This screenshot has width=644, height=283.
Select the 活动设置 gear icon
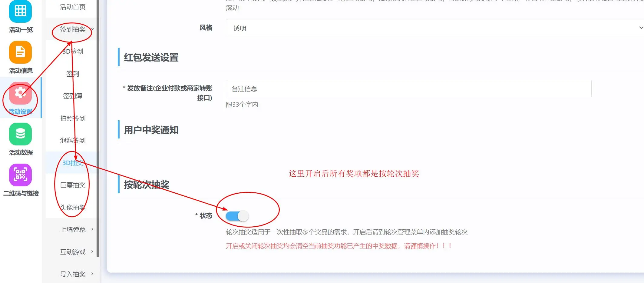20,93
